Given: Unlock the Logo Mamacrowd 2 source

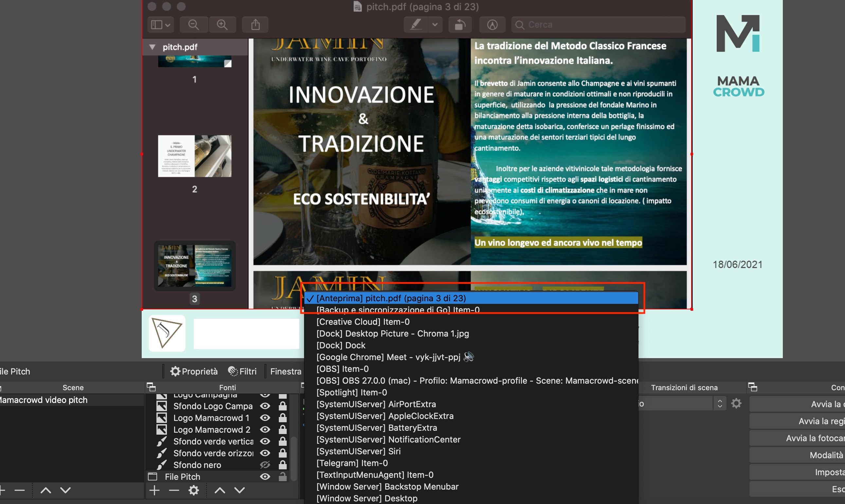Looking at the screenshot, I should click(x=282, y=430).
